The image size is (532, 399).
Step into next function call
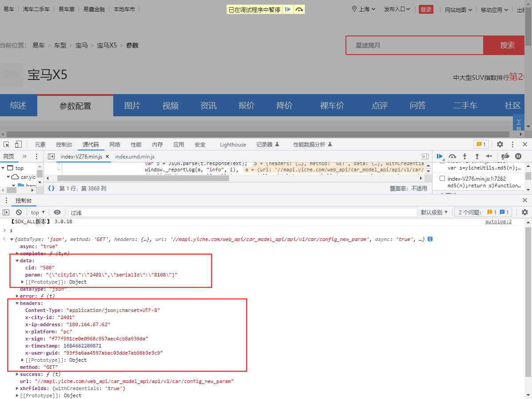click(x=465, y=156)
